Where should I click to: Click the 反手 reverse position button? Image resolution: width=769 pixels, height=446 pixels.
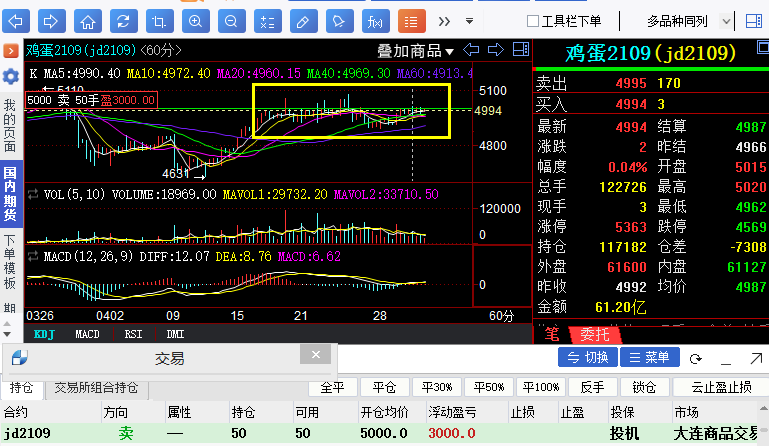pyautogui.click(x=592, y=387)
